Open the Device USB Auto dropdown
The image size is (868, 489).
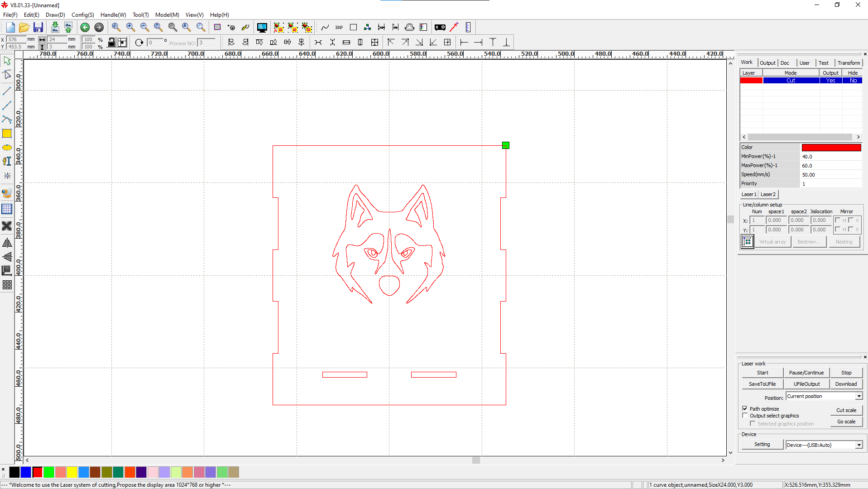click(858, 445)
